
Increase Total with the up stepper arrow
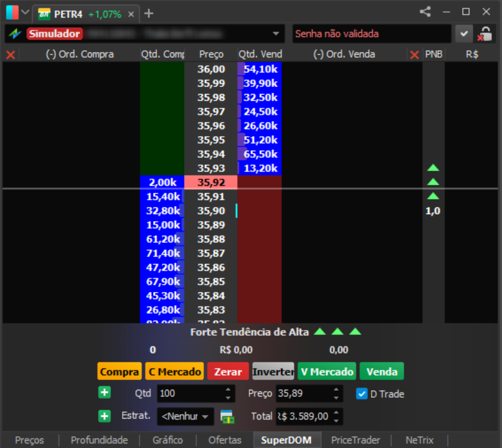click(336, 413)
